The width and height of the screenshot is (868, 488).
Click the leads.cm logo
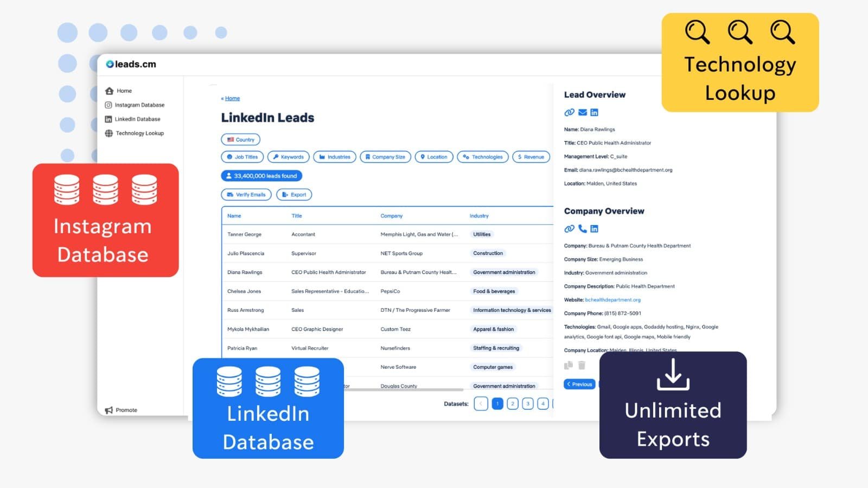(131, 64)
